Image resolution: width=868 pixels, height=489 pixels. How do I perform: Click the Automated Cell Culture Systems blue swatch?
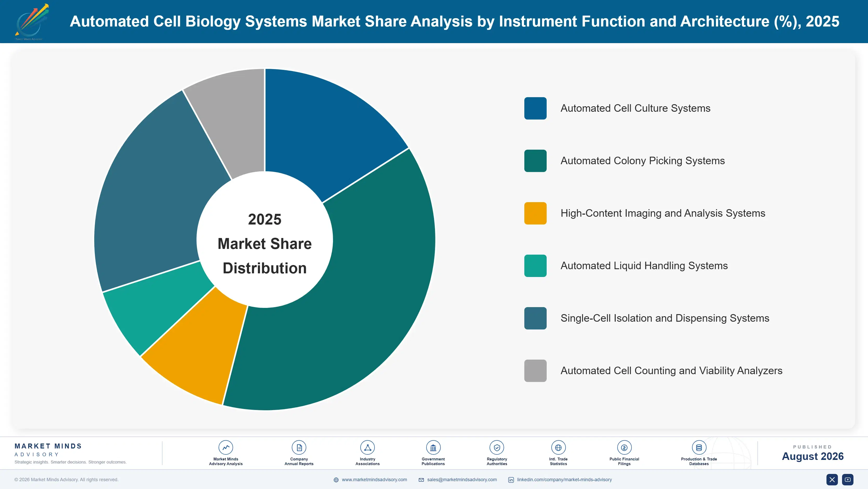point(535,108)
